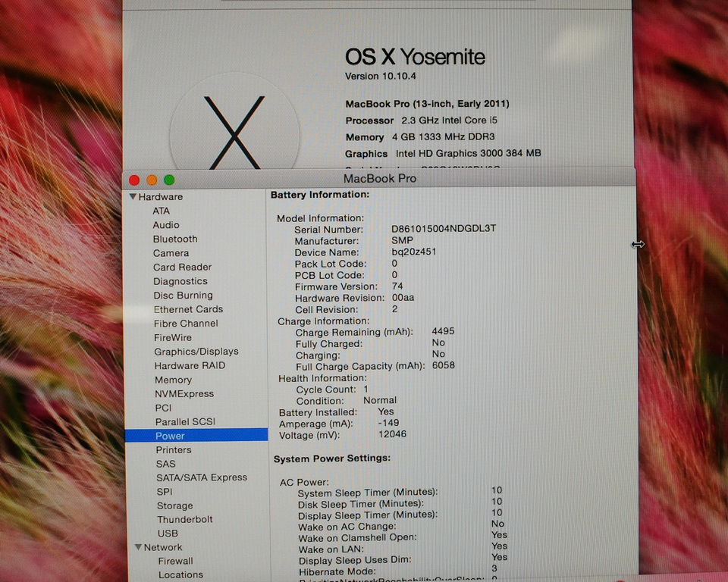Click the Processor line in About window
The image size is (728, 582).
pyautogui.click(x=421, y=120)
